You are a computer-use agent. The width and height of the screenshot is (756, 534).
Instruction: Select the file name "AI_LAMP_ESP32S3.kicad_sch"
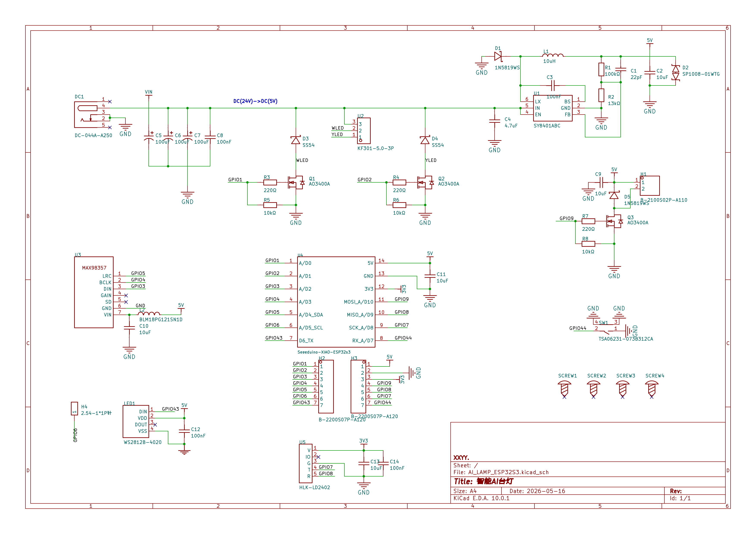[x=508, y=472]
